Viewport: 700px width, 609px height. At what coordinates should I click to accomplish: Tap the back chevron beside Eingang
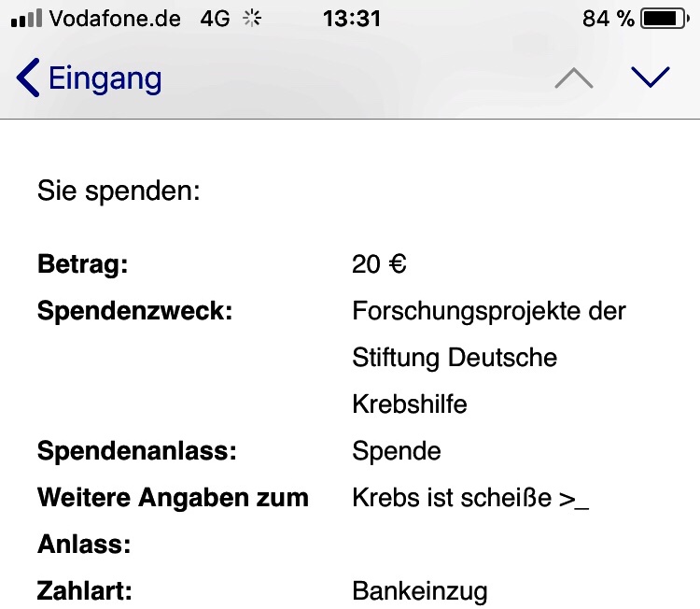(28, 78)
